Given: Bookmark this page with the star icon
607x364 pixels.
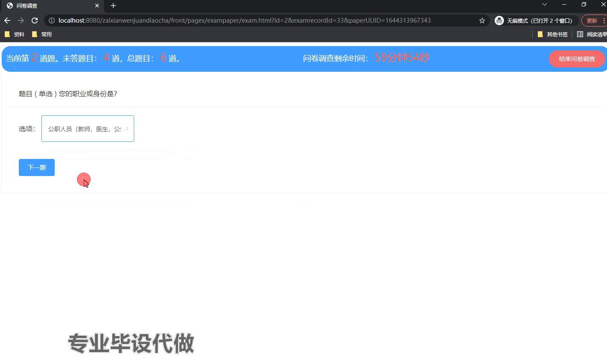Looking at the screenshot, I should tap(482, 21).
